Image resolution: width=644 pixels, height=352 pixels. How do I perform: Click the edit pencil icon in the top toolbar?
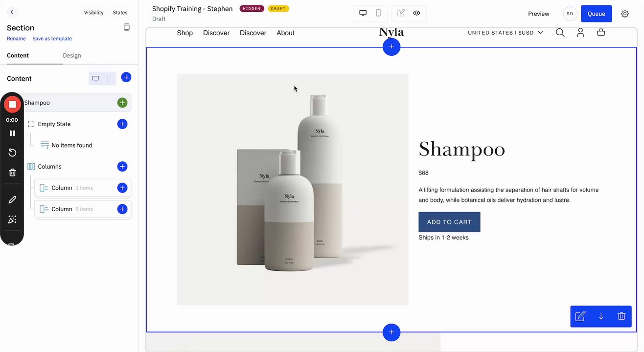(401, 13)
